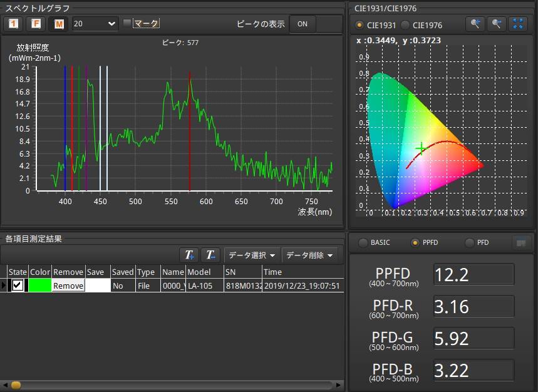
Task: Click the Remove button in the data row
Action: point(68,286)
